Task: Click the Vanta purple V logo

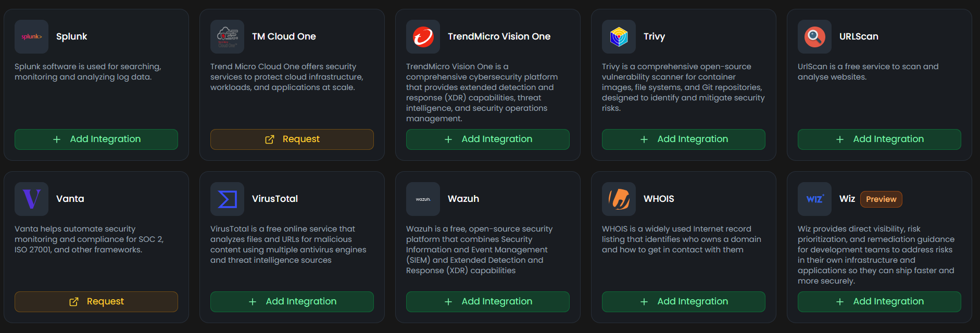Action: (31, 199)
